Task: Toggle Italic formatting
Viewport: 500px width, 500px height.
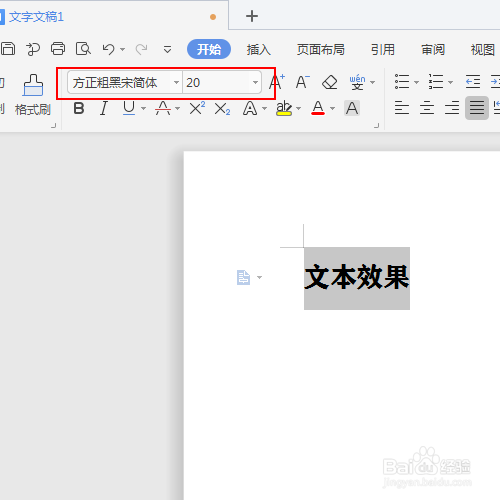Action: pyautogui.click(x=104, y=108)
